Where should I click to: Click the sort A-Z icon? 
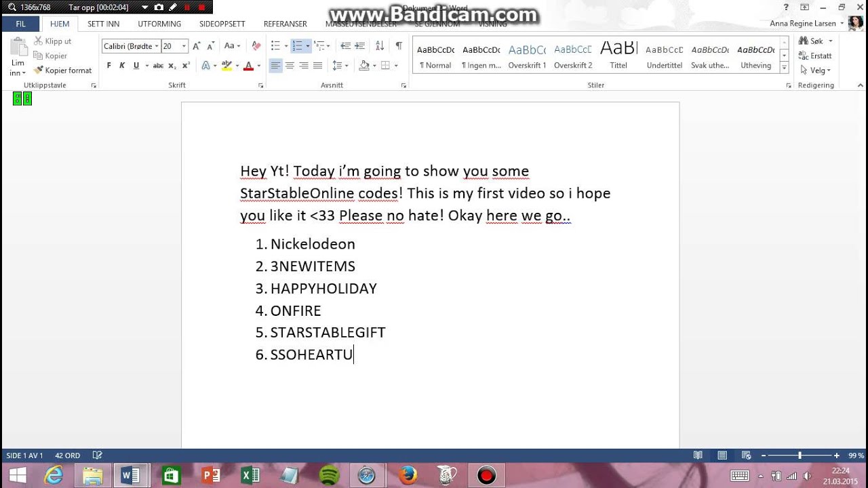click(x=380, y=46)
